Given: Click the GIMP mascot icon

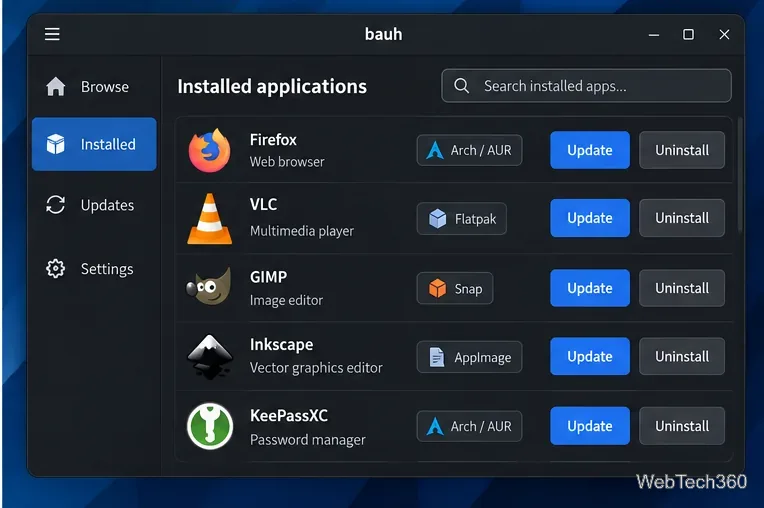Looking at the screenshot, I should [x=209, y=287].
